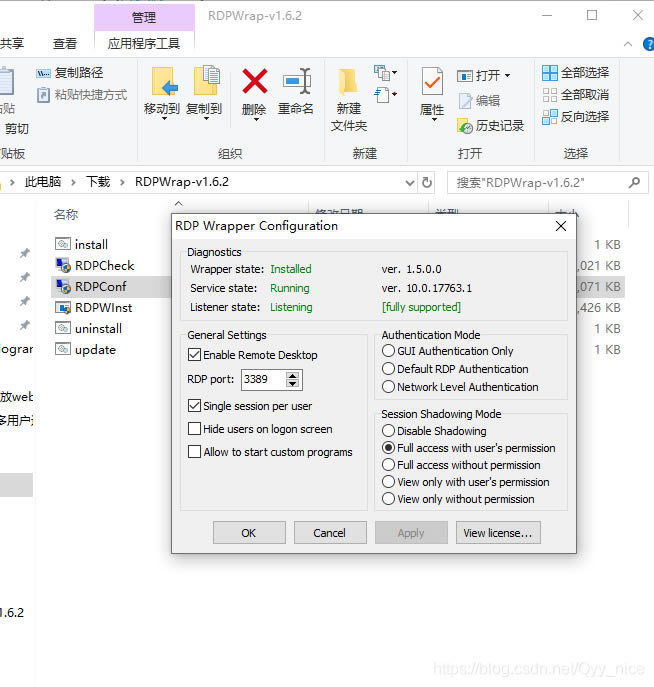The width and height of the screenshot is (654, 687).
Task: Open the Manage contextual tab
Action: [144, 18]
